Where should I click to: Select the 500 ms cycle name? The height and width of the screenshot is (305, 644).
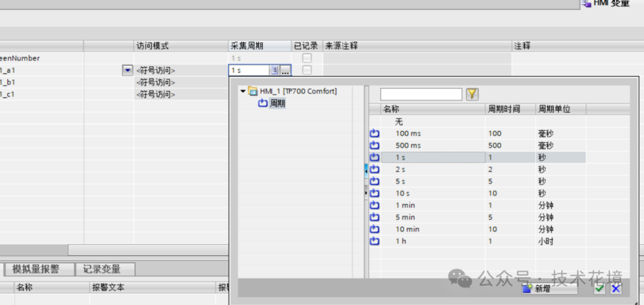pyautogui.click(x=408, y=145)
